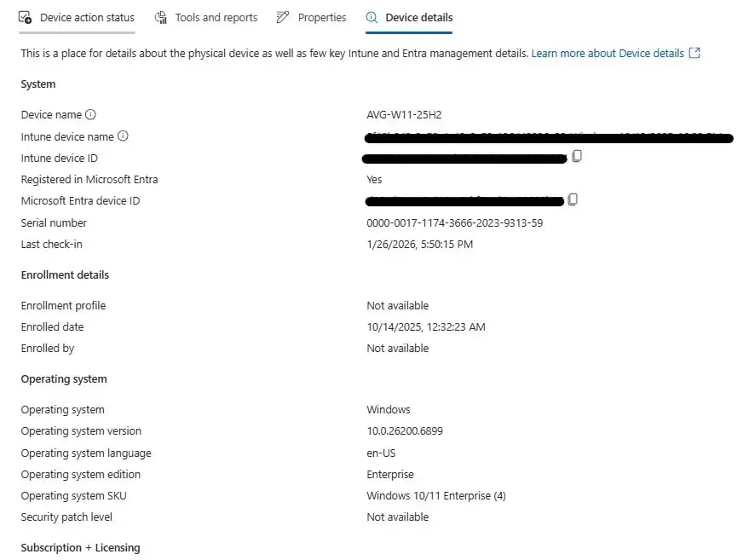Click the Device action status icon
Screen dimensions: 749x560
(x=25, y=18)
